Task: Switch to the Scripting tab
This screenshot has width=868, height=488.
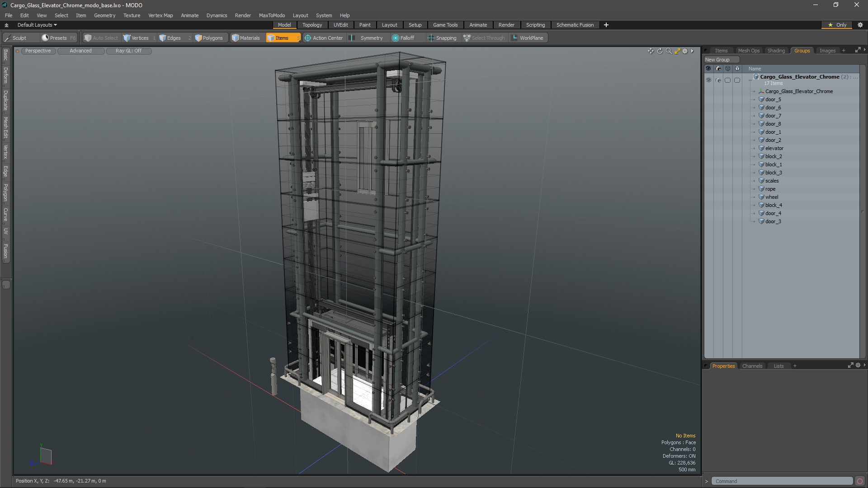Action: pos(535,25)
